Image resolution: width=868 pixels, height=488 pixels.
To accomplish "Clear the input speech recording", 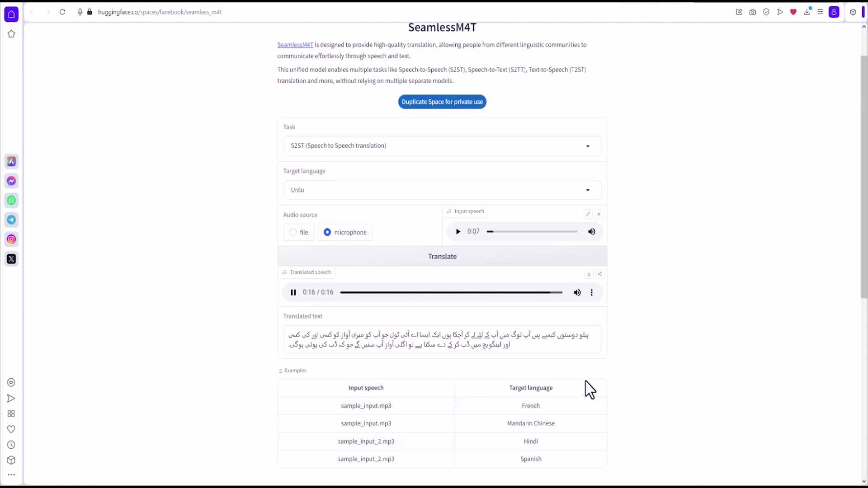I will (599, 214).
